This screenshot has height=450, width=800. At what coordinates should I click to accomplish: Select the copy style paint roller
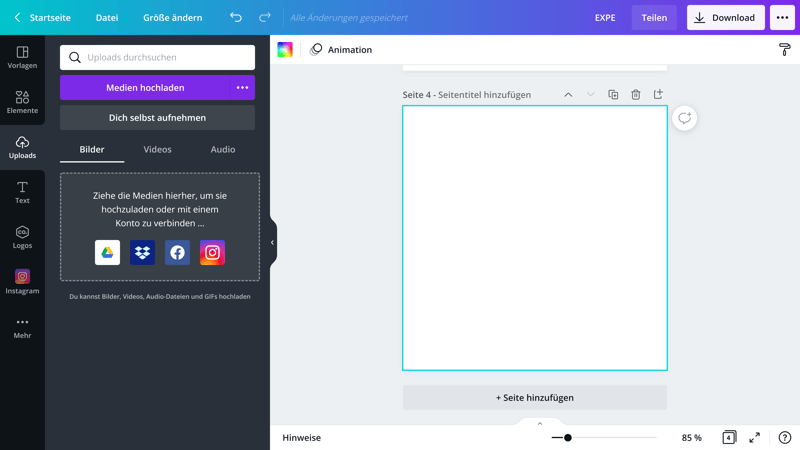(785, 49)
